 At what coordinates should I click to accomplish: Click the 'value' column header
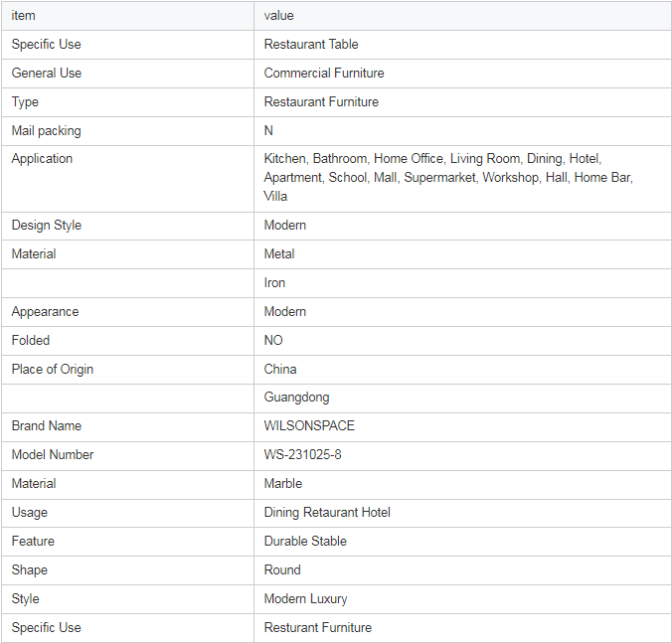coord(278,16)
